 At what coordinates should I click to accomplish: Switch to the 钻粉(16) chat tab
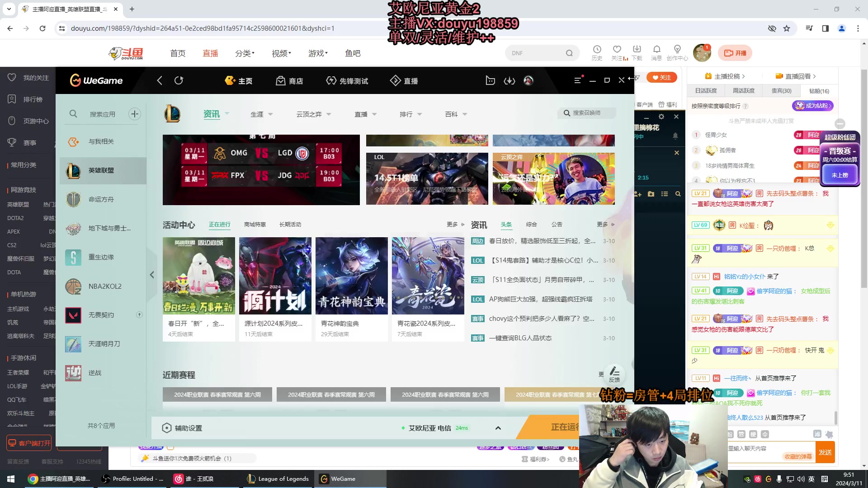point(818,90)
